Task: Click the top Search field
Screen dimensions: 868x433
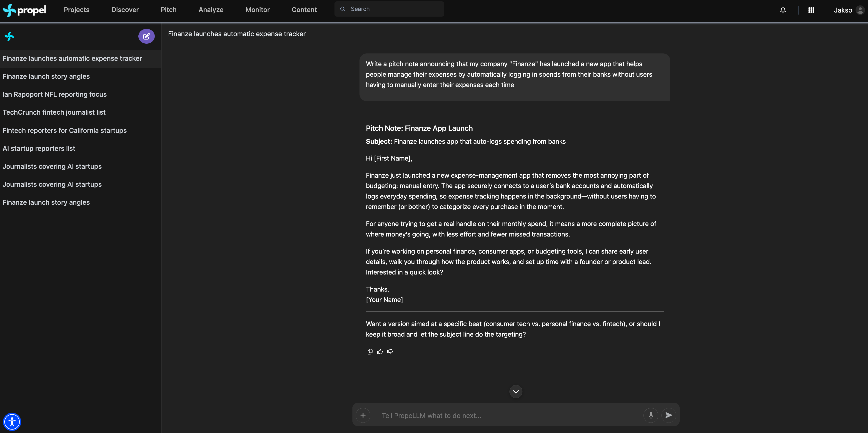Action: pyautogui.click(x=389, y=9)
